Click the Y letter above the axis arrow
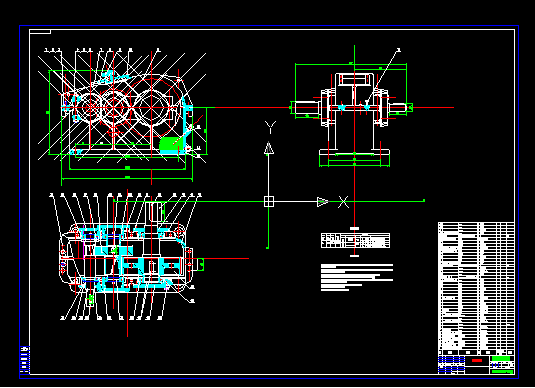The width and height of the screenshot is (535, 388). [x=270, y=127]
